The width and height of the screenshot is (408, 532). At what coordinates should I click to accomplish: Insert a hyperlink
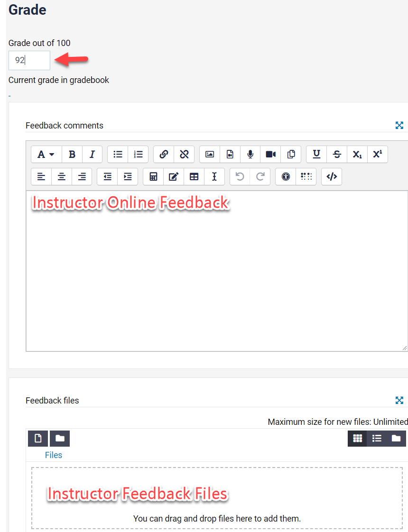pyautogui.click(x=163, y=154)
